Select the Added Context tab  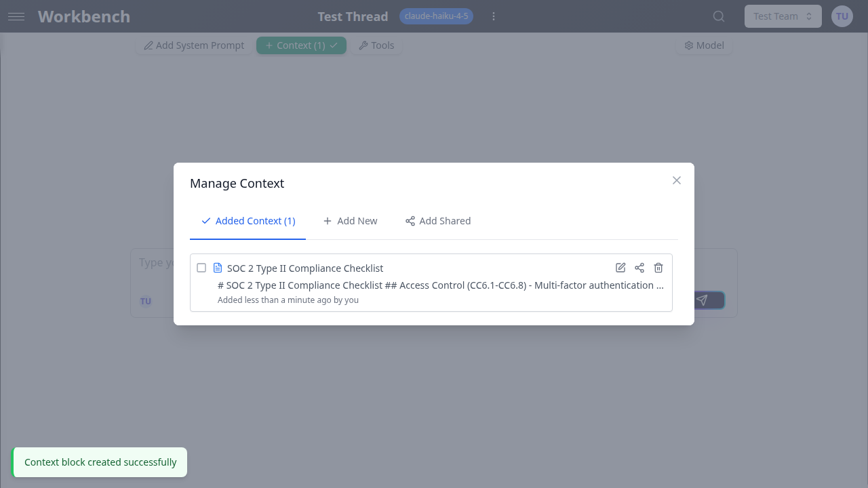[x=248, y=221]
